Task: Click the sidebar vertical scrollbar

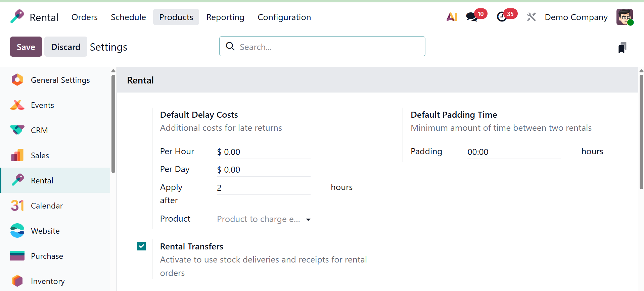Action: click(x=113, y=124)
